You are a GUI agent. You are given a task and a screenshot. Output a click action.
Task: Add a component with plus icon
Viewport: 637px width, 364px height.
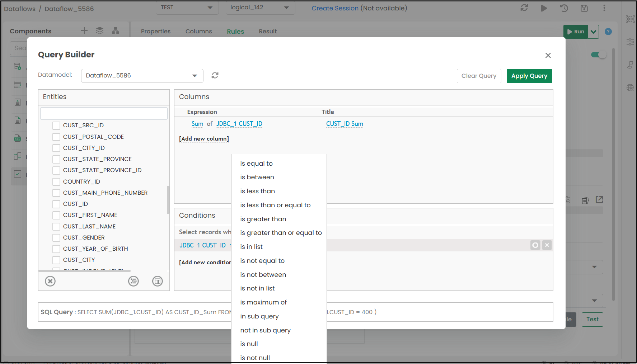tap(84, 31)
